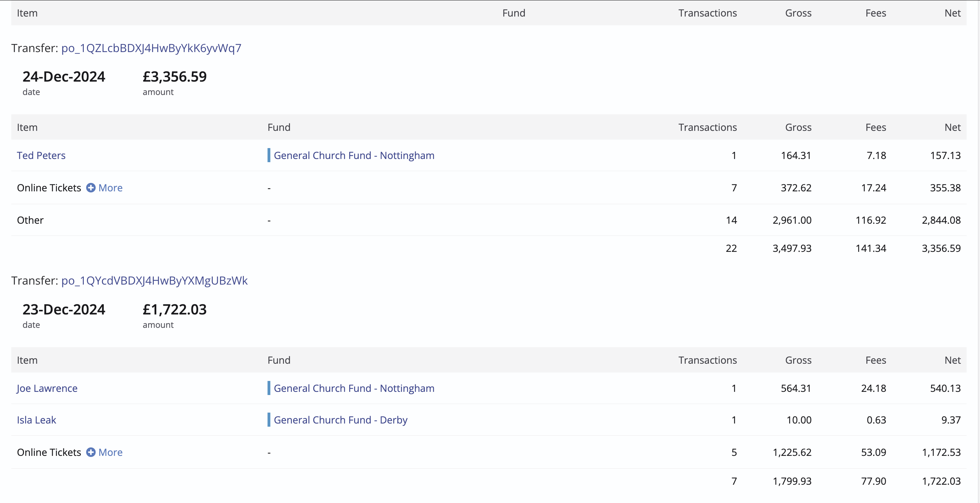Image resolution: width=980 pixels, height=503 pixels.
Task: Click net value 157.13 for Ted Peters
Action: pos(946,155)
